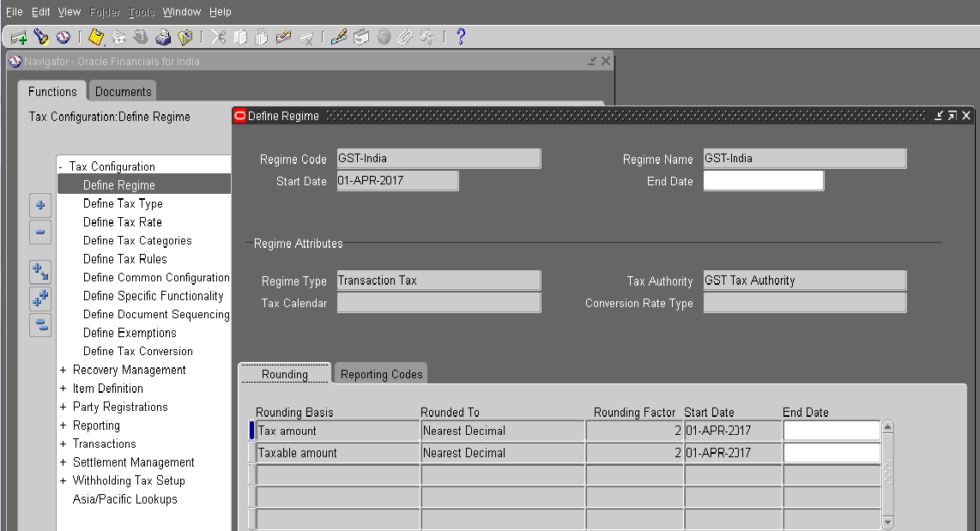
Task: Click the Rounding table scrollbar down arrow
Action: pos(886,522)
